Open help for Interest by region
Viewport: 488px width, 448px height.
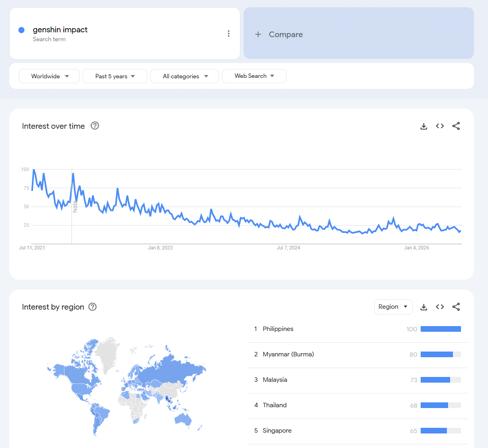click(92, 307)
